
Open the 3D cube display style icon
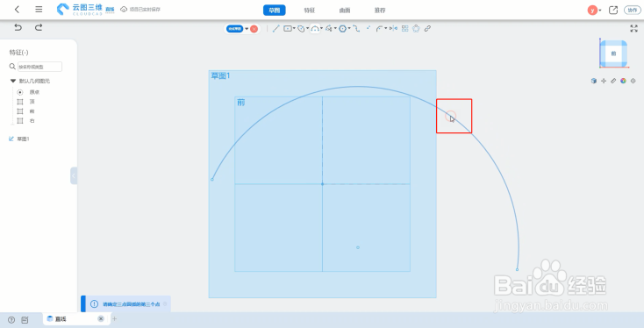(593, 81)
